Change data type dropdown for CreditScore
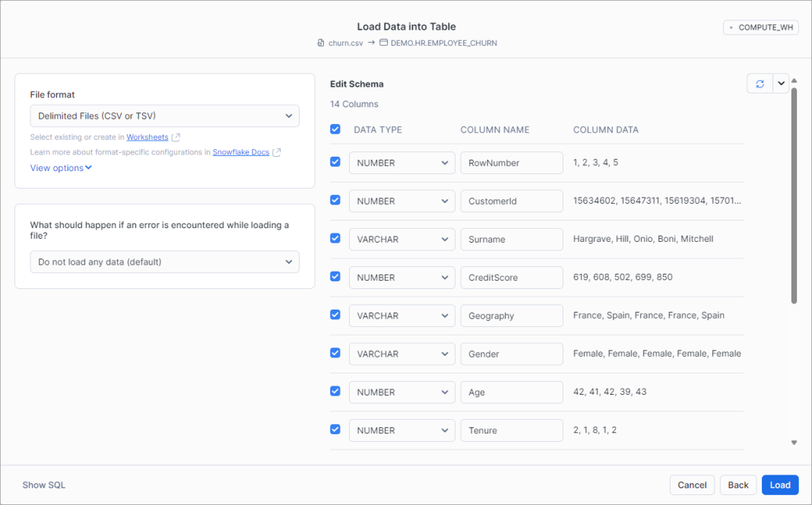The height and width of the screenshot is (505, 812). pyautogui.click(x=401, y=278)
